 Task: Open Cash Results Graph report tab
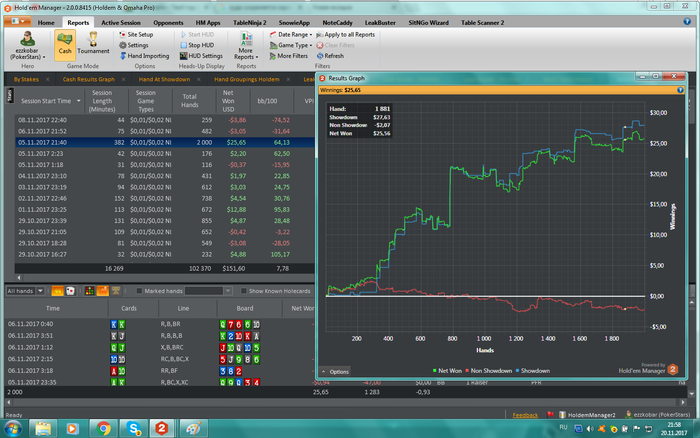point(88,79)
